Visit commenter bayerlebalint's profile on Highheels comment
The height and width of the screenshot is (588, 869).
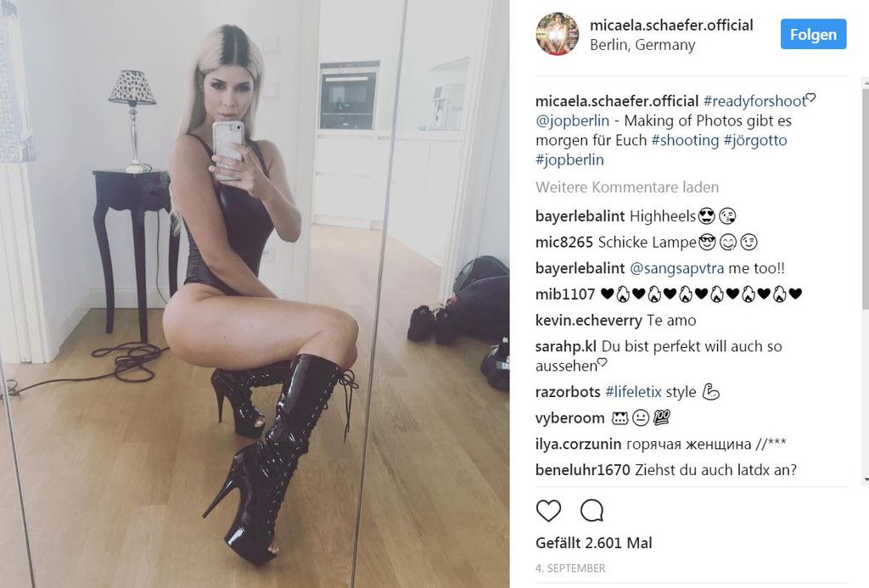click(x=580, y=216)
